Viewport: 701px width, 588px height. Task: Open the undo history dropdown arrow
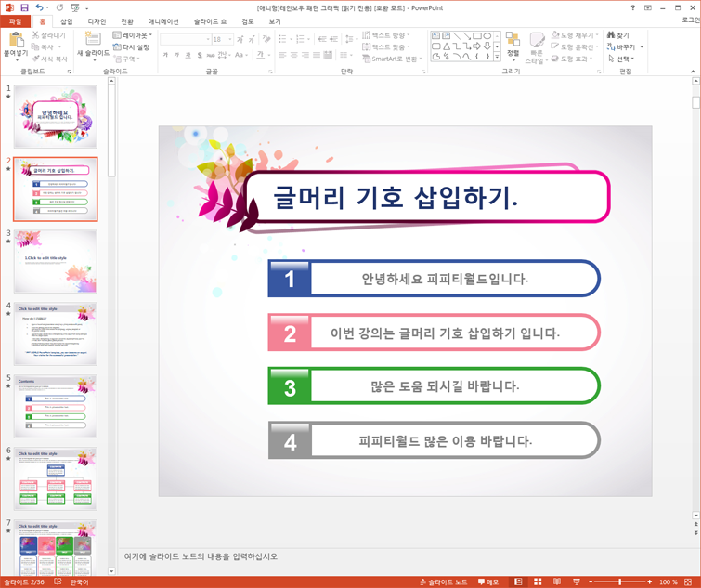[x=47, y=7]
